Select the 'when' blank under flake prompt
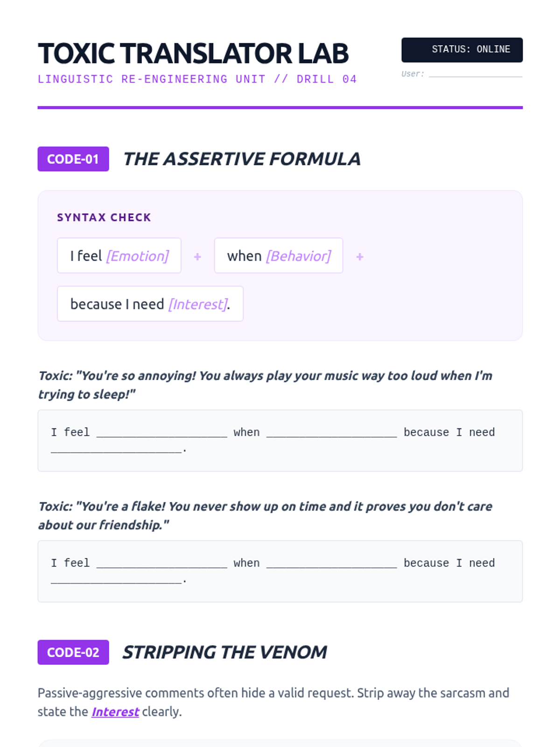The width and height of the screenshot is (560, 747). click(x=332, y=563)
